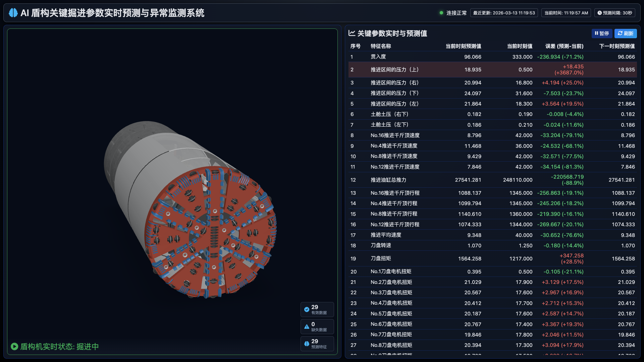Click the last updated timestamp badge
This screenshot has width=644, height=362.
coord(504,13)
